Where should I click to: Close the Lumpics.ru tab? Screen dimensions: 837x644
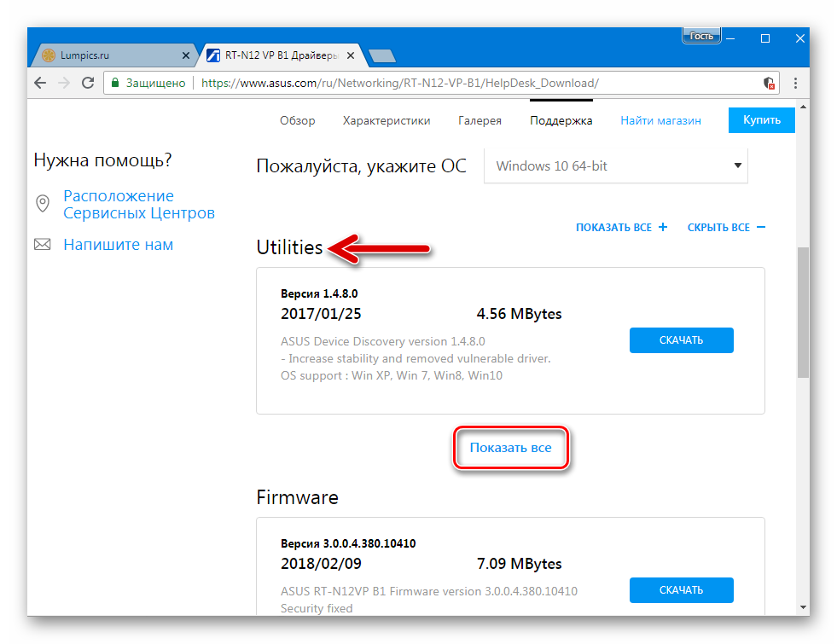pyautogui.click(x=186, y=55)
